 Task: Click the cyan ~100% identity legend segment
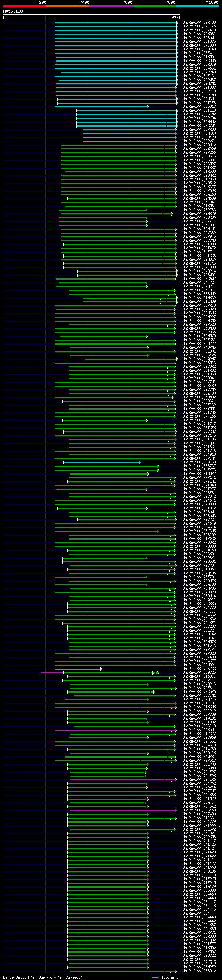point(197,6)
